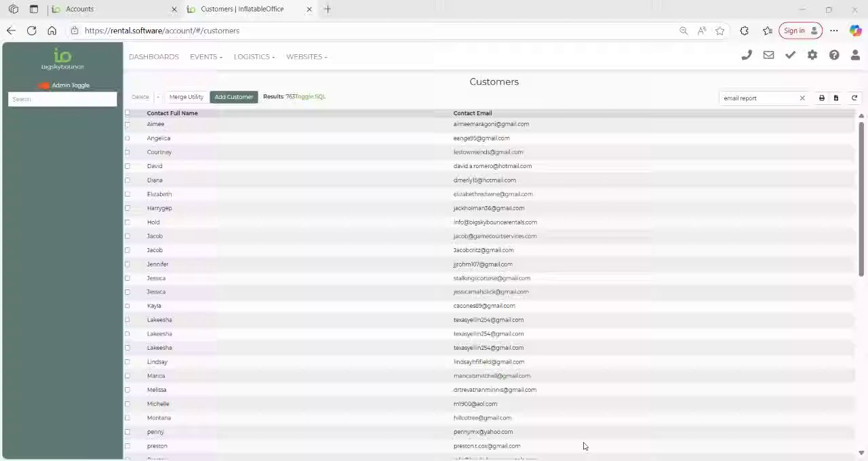Click the Add Customer button
This screenshot has height=461, width=868.
[234, 97]
